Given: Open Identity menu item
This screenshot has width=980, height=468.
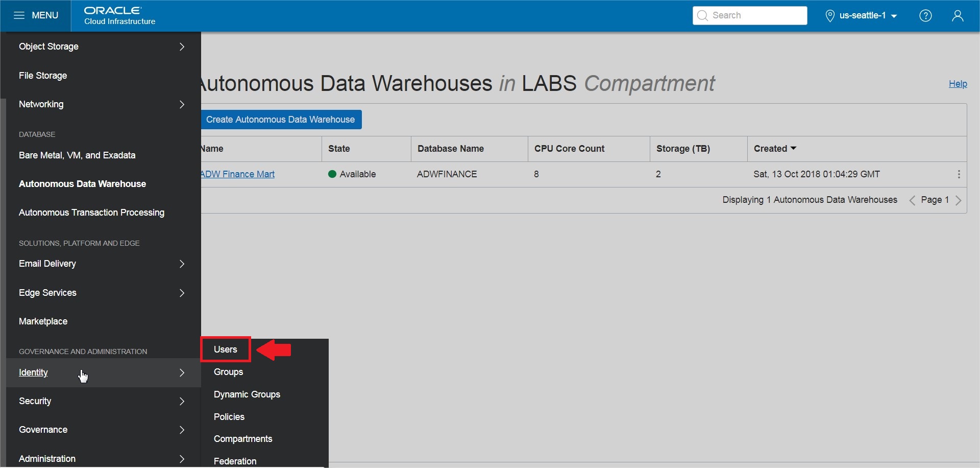Looking at the screenshot, I should (x=33, y=372).
